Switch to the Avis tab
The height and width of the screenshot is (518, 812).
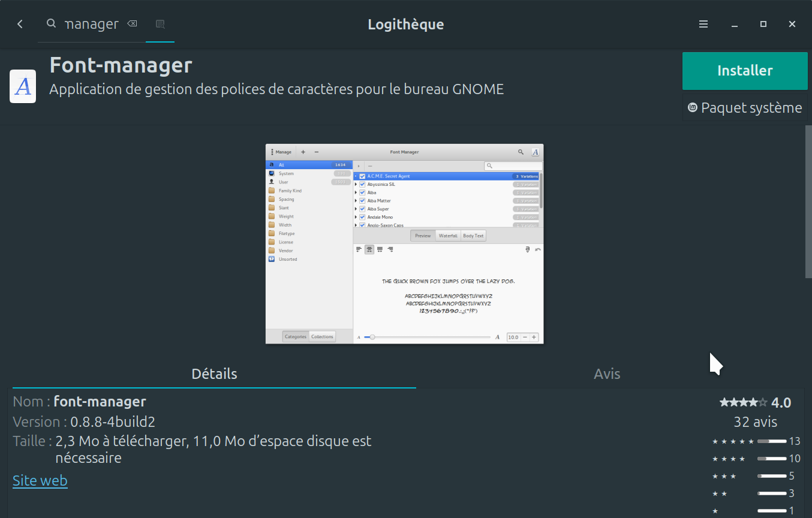[607, 374]
